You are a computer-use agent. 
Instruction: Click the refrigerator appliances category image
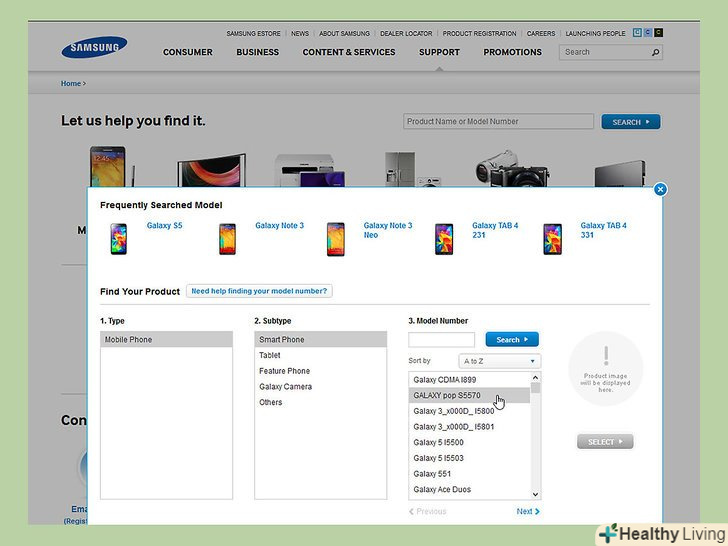click(x=412, y=169)
